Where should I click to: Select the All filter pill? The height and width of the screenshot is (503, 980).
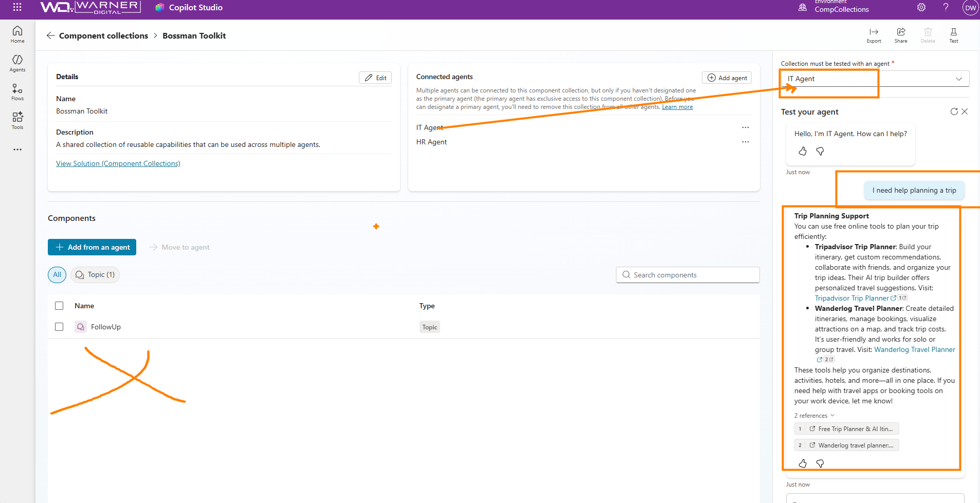tap(57, 275)
